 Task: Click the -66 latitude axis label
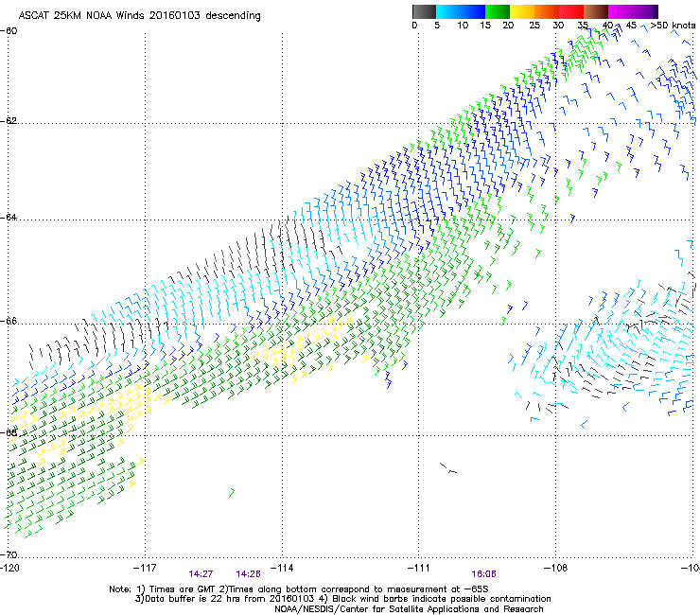pyautogui.click(x=9, y=322)
